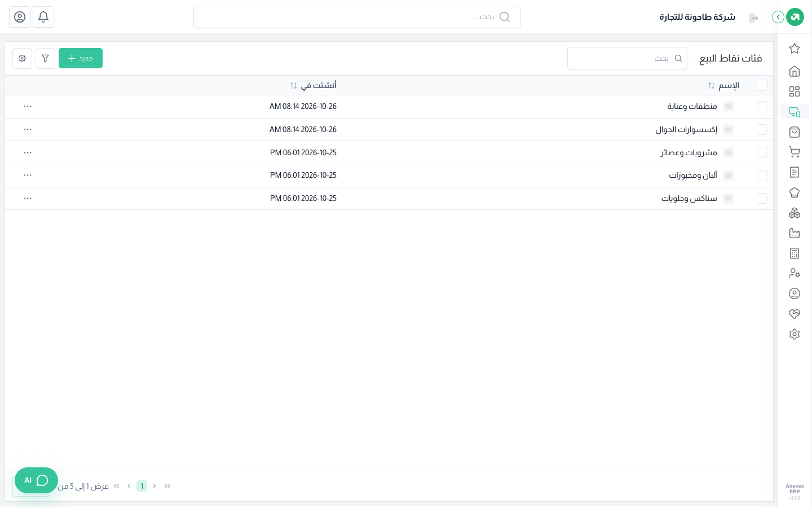This screenshot has height=508, width=812.
Task: Click the logout icon beside company name
Action: click(754, 18)
